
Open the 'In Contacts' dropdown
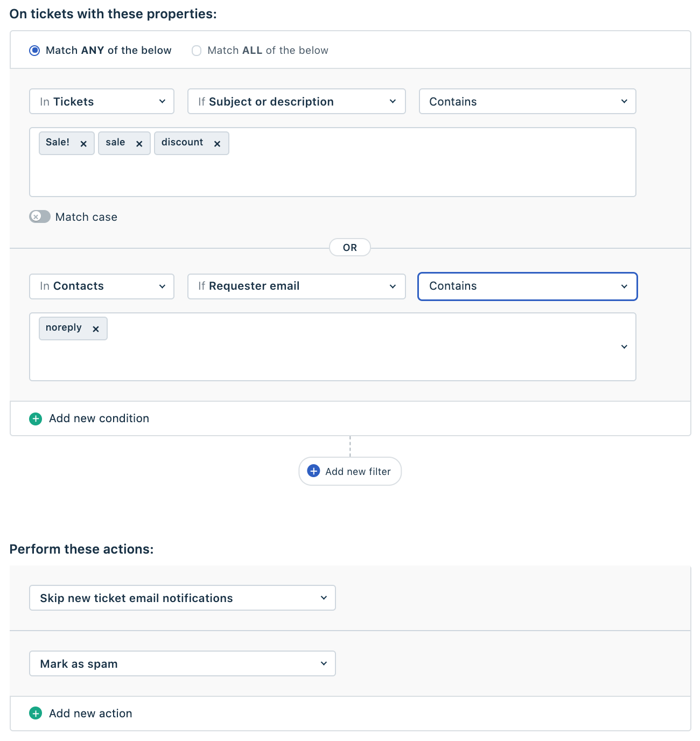pos(102,286)
